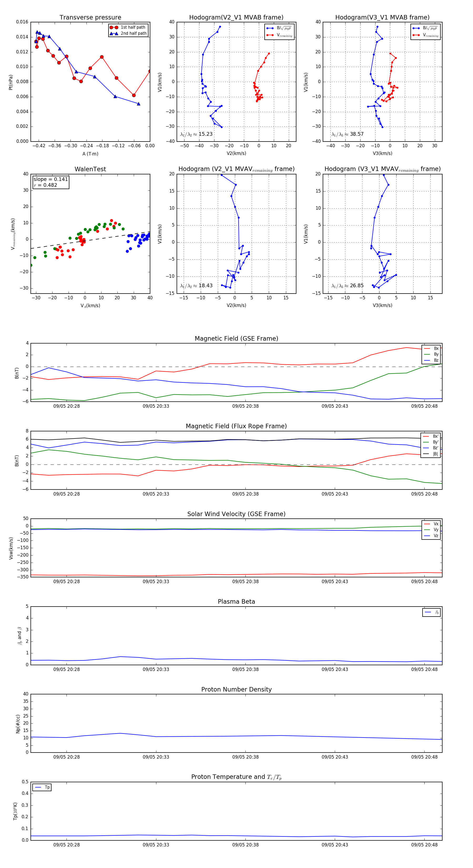This screenshot has width=473, height=868.
Task: Click the 'Hodogram(V3_V1 MVAB frame)' title
Action: coord(382,18)
